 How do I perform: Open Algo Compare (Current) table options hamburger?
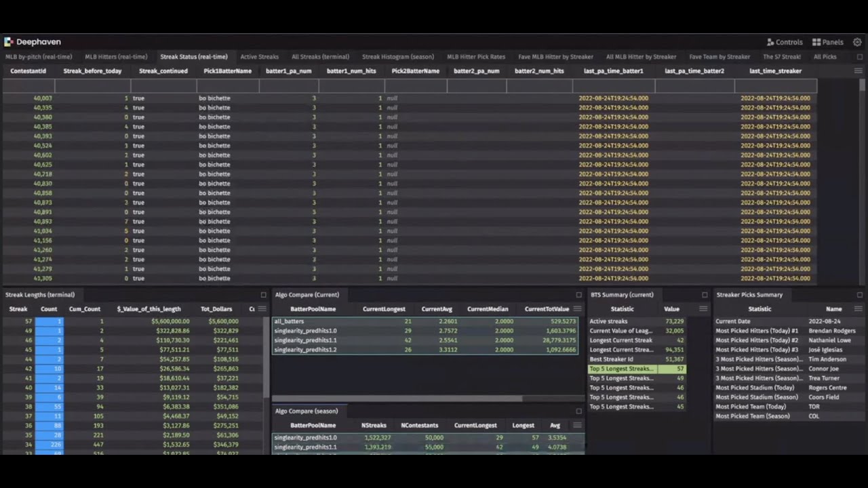pos(577,309)
